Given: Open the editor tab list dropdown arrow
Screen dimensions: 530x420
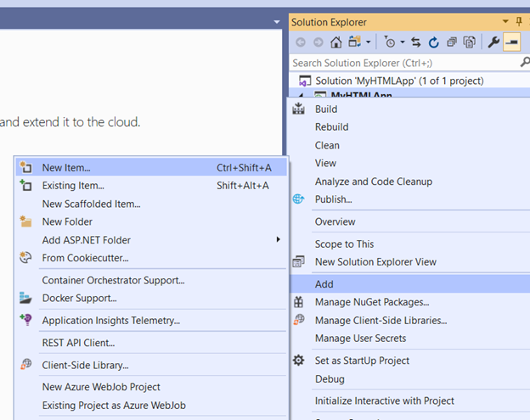Looking at the screenshot, I should 277,22.
